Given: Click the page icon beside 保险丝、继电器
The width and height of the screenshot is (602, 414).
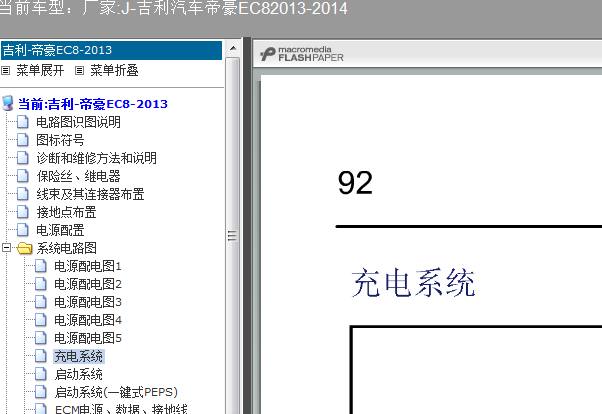Looking at the screenshot, I should click(x=23, y=176).
